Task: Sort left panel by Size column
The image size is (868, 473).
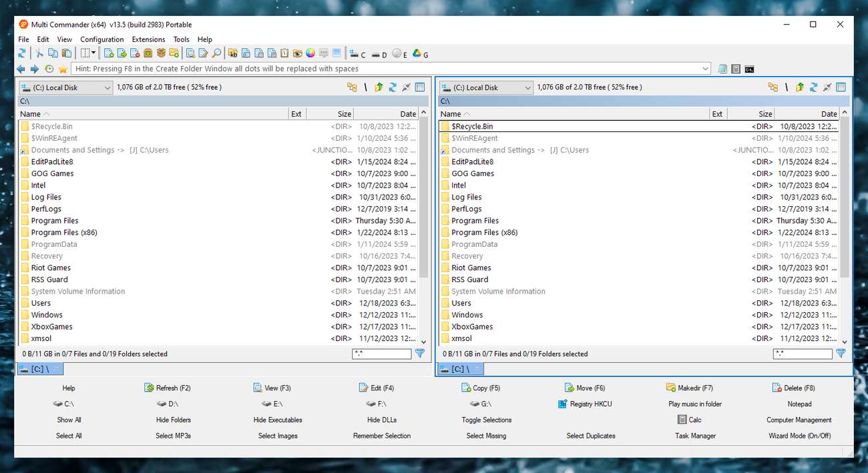Action: coord(331,114)
